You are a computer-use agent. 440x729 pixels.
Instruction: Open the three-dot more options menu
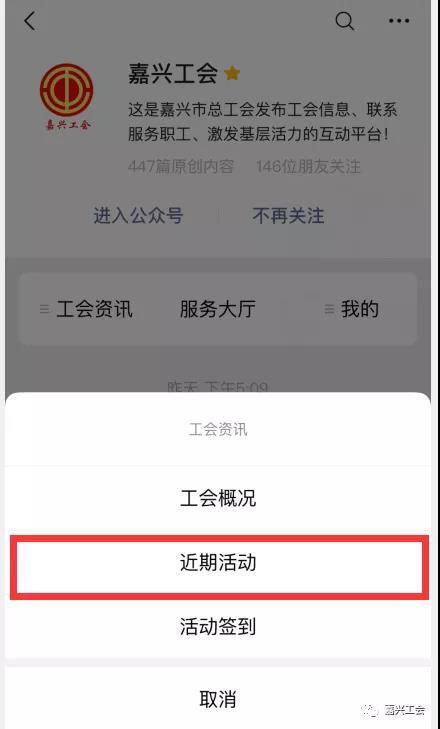click(x=399, y=21)
